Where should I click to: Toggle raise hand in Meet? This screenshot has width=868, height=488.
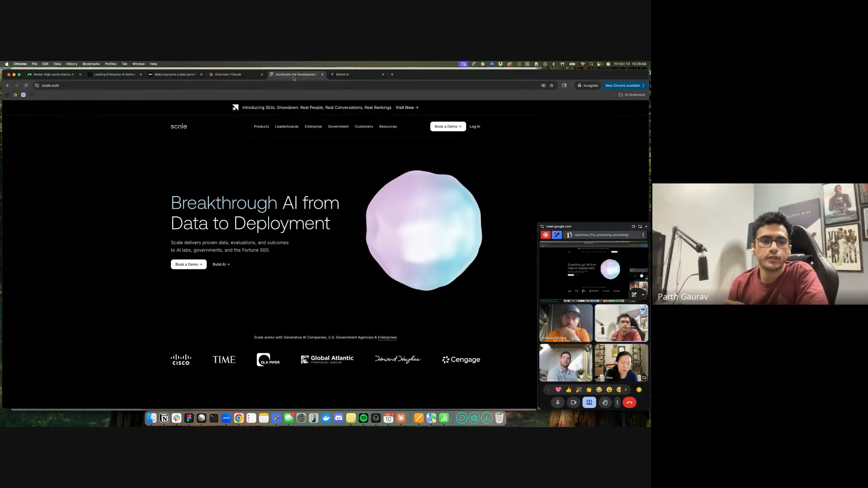point(605,403)
